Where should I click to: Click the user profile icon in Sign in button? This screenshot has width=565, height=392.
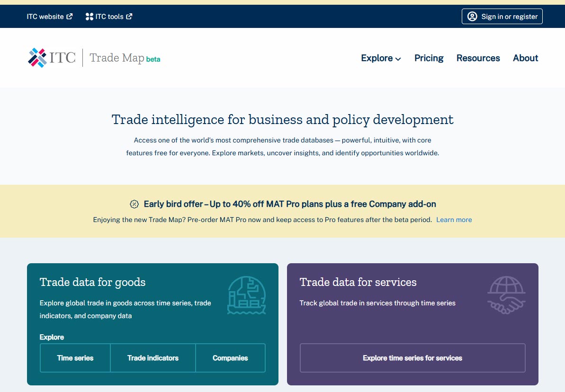pos(472,16)
